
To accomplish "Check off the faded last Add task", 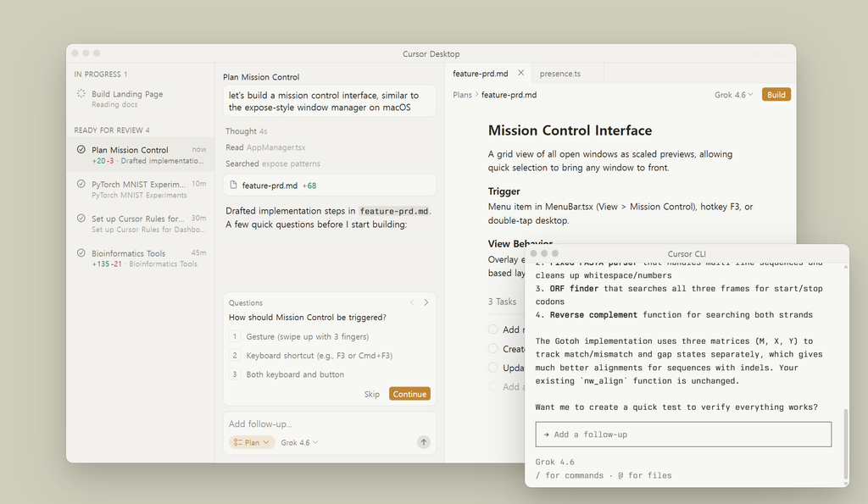I will pos(492,386).
